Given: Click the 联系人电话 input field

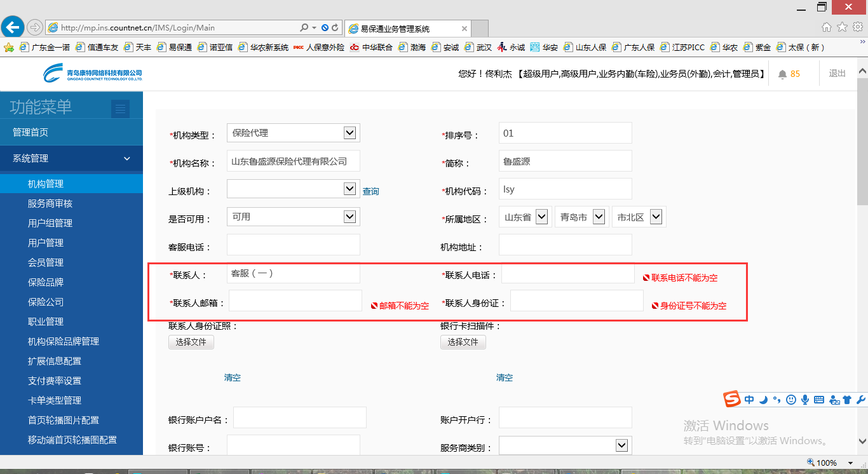Looking at the screenshot, I should point(568,274).
